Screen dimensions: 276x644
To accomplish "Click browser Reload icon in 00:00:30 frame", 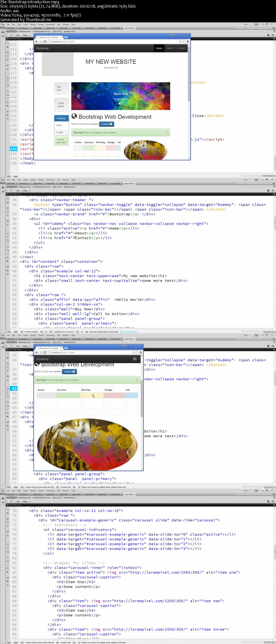I will [45, 42].
